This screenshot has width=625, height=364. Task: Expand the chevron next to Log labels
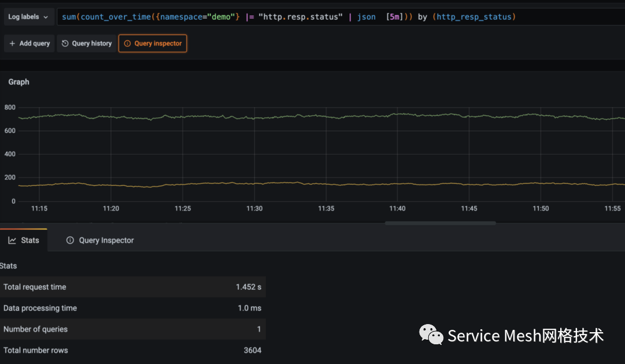click(x=46, y=17)
